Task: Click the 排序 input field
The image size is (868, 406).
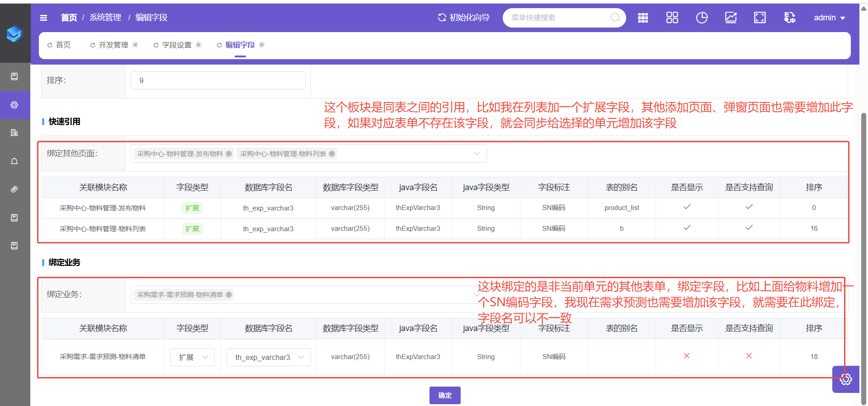Action: [x=218, y=80]
